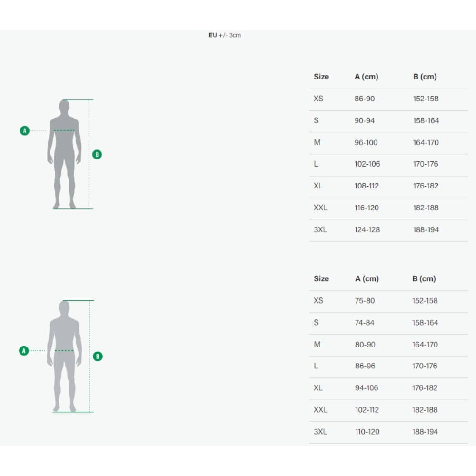
Task: Click the green B marker beside waist figure
Action: click(98, 356)
